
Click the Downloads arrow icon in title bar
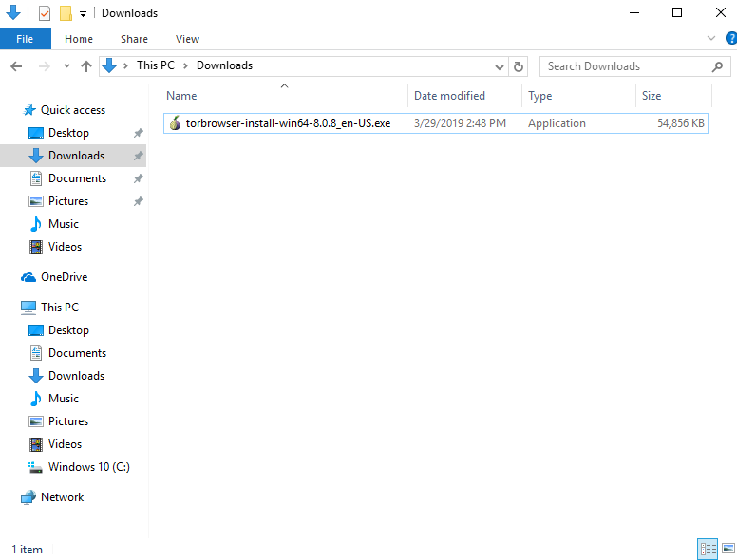pyautogui.click(x=13, y=12)
